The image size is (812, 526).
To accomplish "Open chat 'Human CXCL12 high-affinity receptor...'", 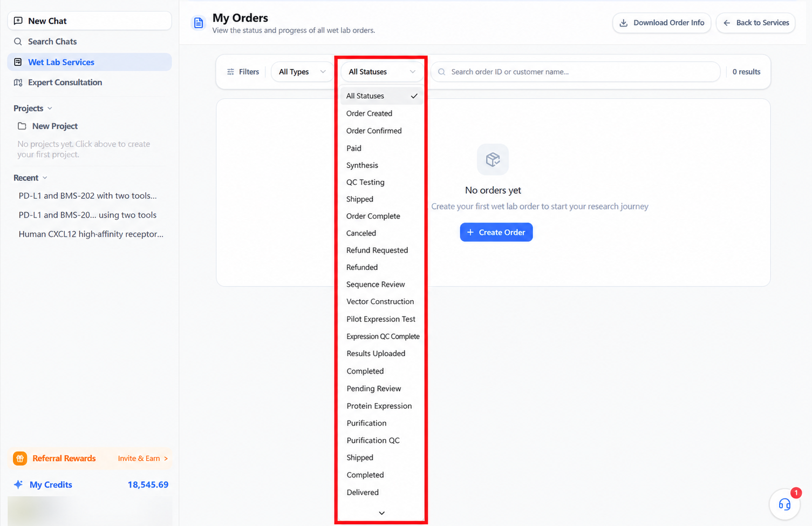I will 91,234.
